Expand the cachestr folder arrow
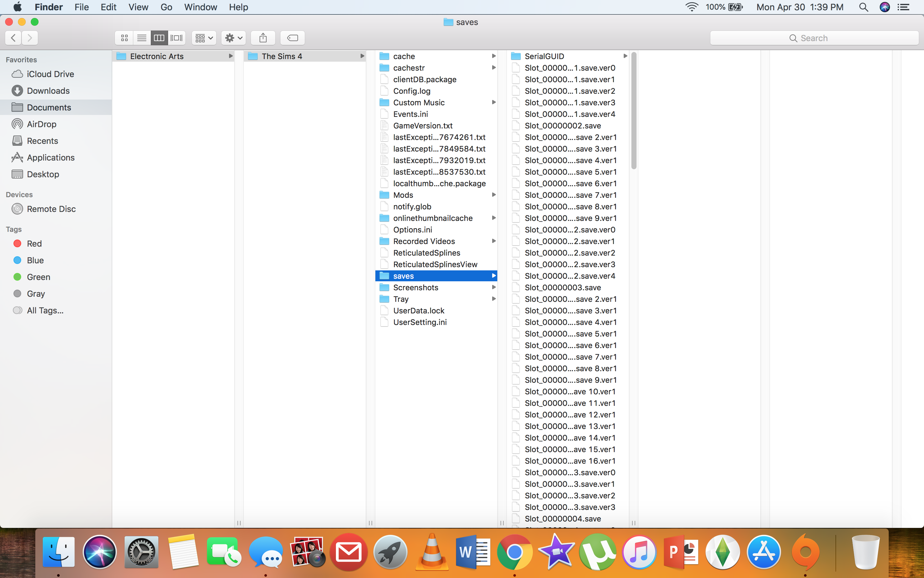 [494, 68]
